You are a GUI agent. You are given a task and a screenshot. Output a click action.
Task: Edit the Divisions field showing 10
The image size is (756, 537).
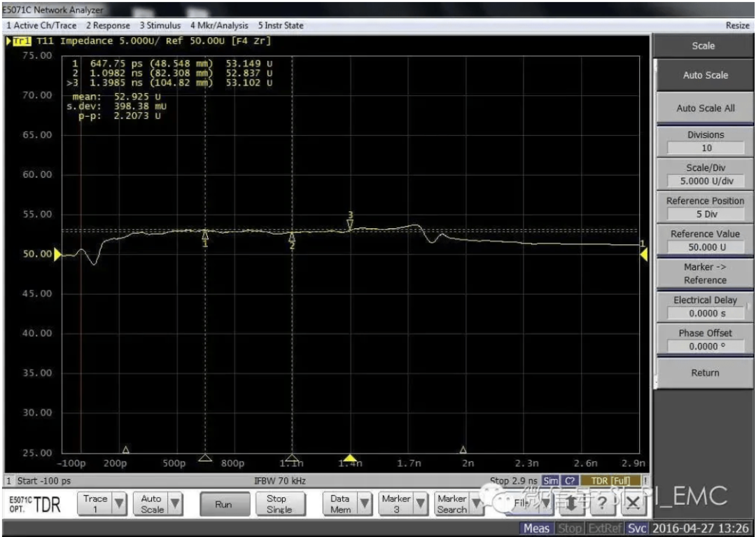tap(706, 148)
